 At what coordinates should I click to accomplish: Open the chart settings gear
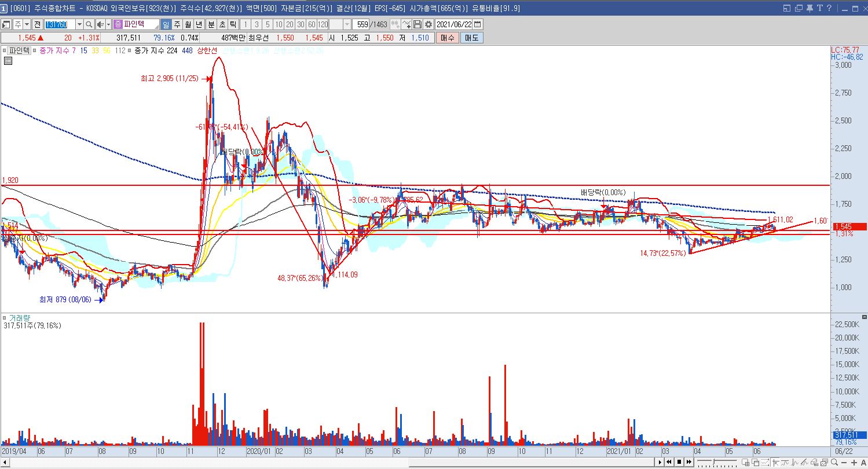coord(428,24)
